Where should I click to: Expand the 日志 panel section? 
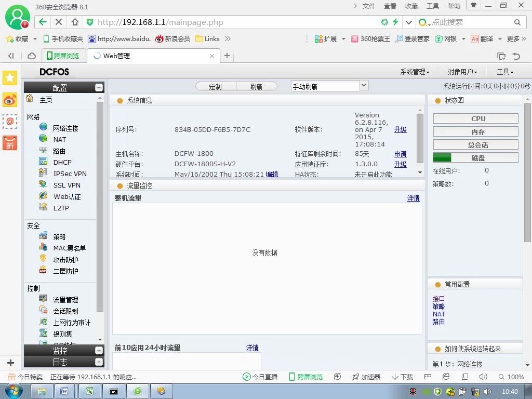99,362
